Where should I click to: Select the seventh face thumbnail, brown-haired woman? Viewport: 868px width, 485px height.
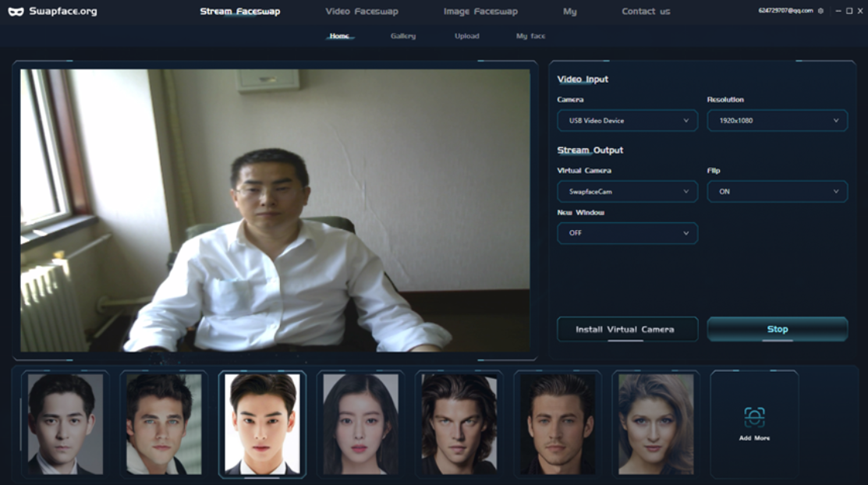point(655,423)
